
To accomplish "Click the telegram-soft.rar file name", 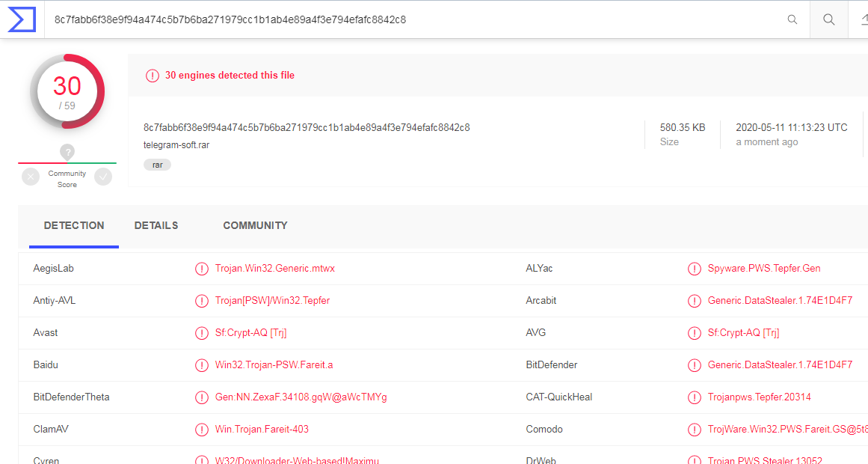I will [x=176, y=144].
